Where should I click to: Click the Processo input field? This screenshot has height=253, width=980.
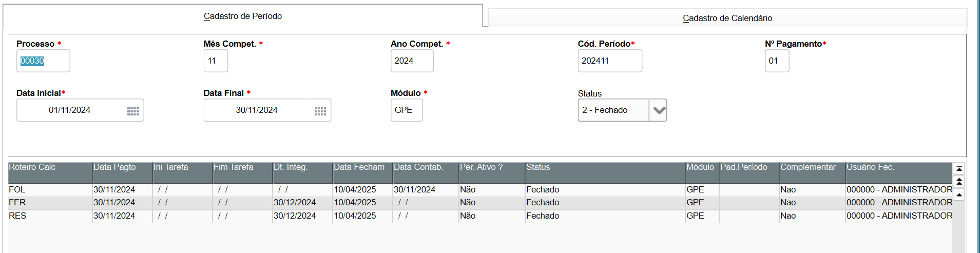(x=43, y=61)
